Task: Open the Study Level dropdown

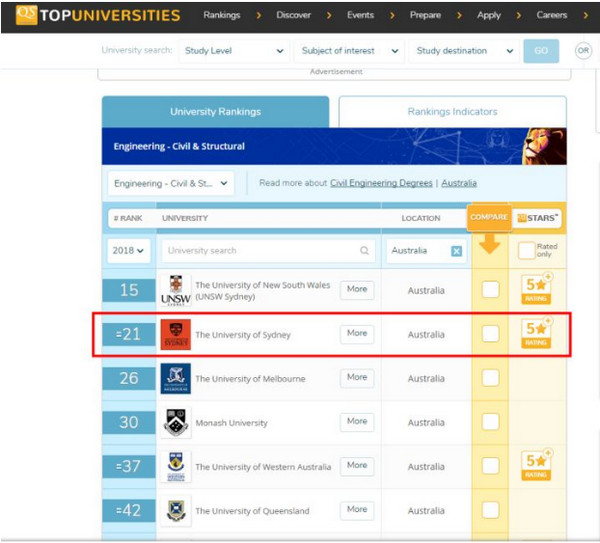Action: point(233,51)
